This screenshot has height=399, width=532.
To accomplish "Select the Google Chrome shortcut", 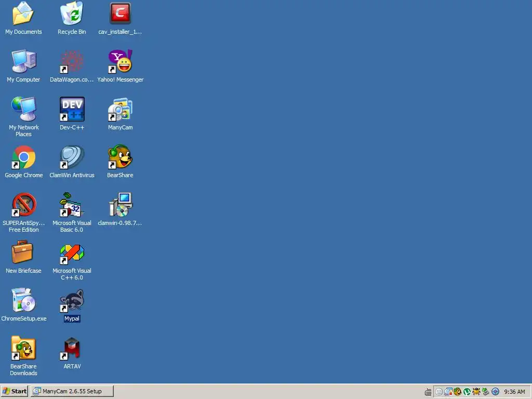I will [x=23, y=157].
